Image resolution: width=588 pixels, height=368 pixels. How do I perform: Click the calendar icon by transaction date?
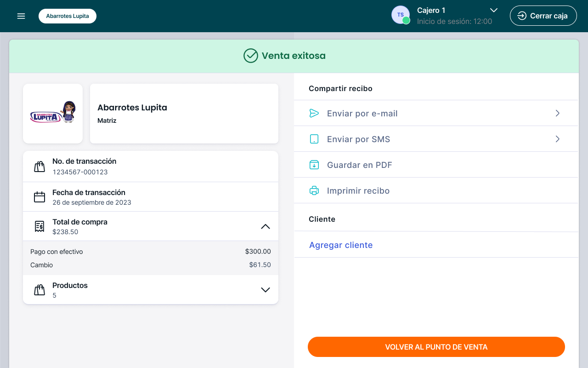(x=40, y=197)
